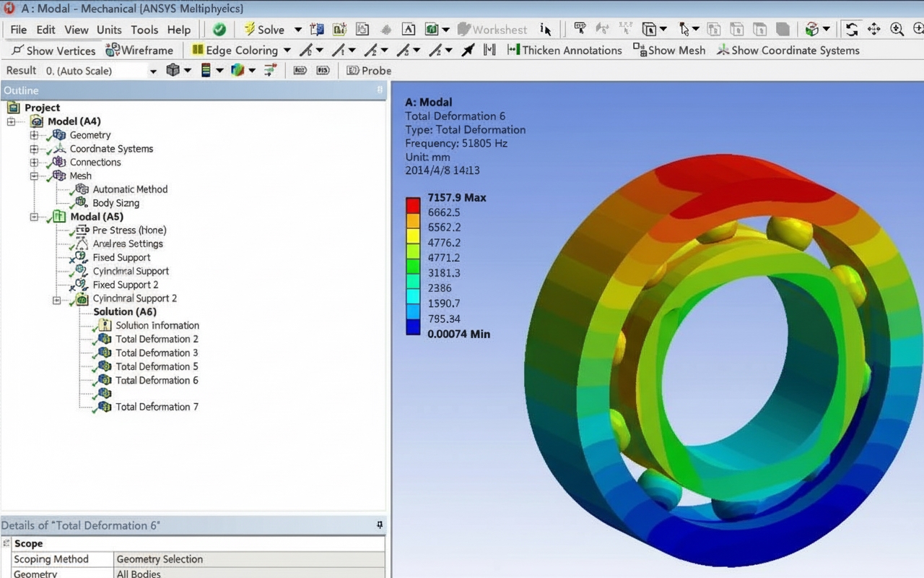Select Total Deformation 6 in the outline
924x578 pixels.
(x=157, y=379)
